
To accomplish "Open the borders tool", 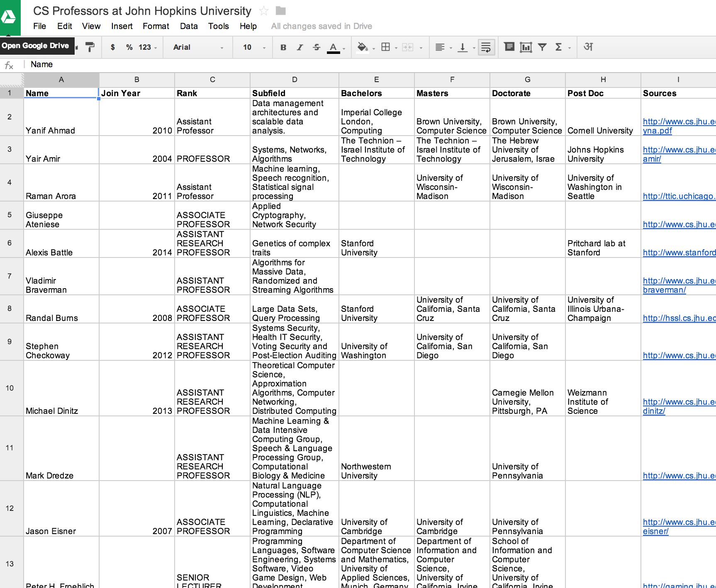I will [x=386, y=47].
